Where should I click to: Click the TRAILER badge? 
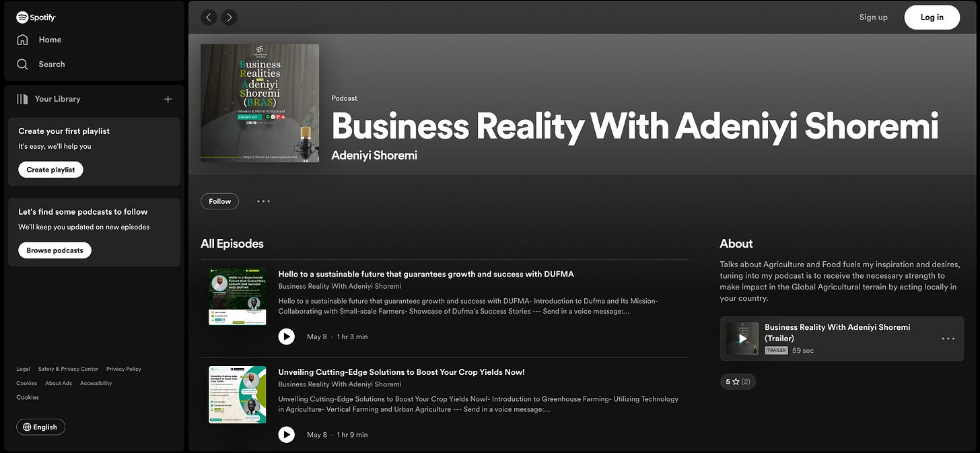[x=776, y=351]
